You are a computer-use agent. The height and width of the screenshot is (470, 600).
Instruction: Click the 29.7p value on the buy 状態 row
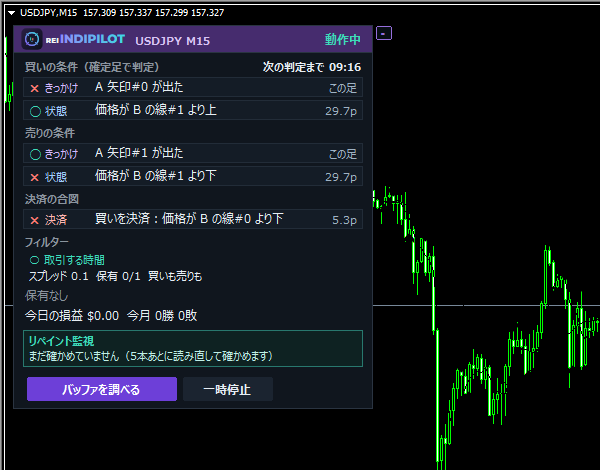tap(341, 111)
